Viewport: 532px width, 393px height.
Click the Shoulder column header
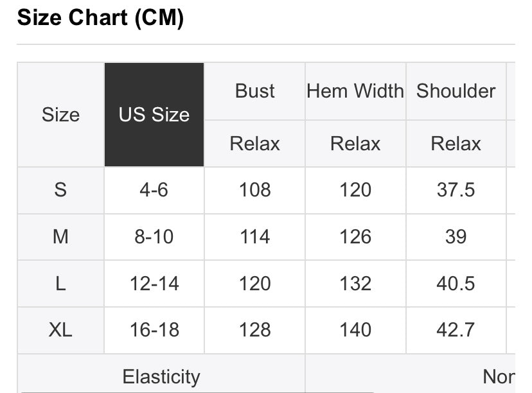click(x=456, y=91)
